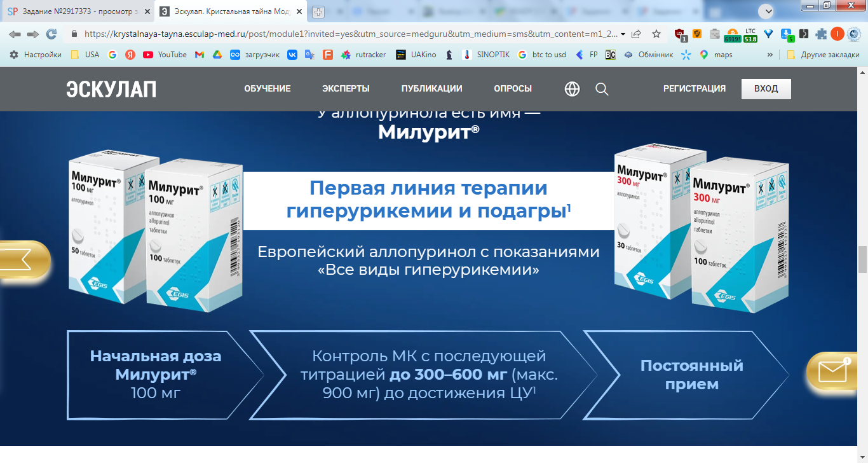The image size is (868, 463).
Task: Open the Yandex bookmark
Action: coord(130,55)
